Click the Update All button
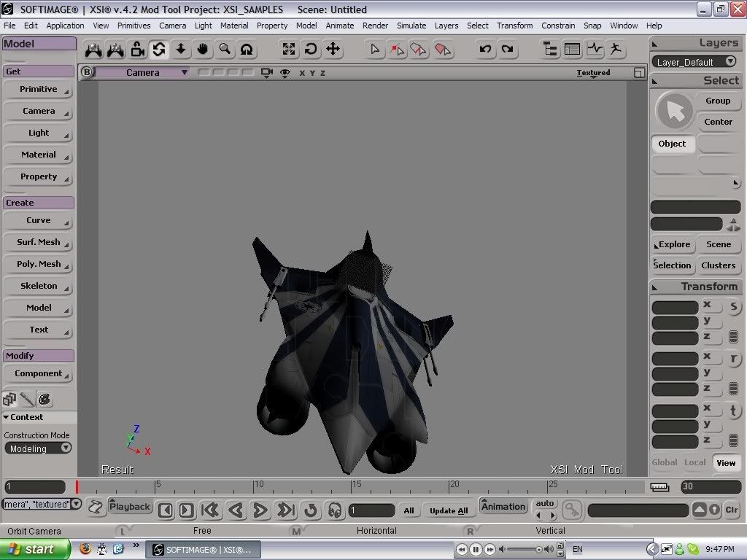Screen dimensions: 747x560 [x=449, y=510]
